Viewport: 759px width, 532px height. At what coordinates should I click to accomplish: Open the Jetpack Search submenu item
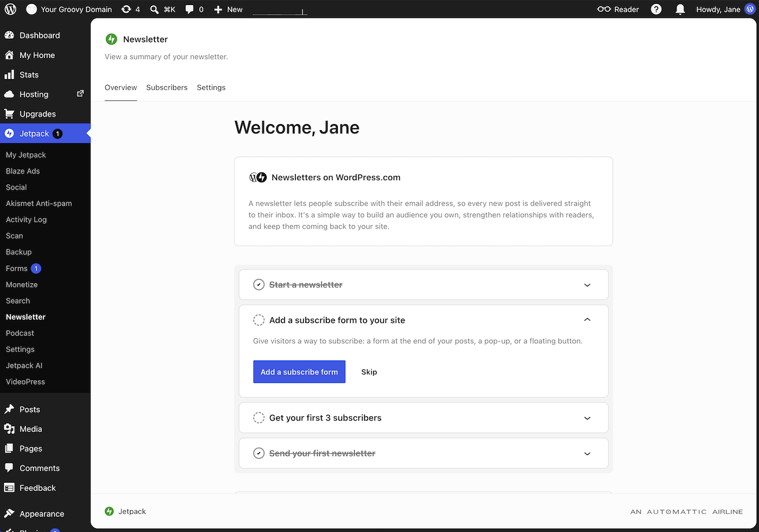18,301
